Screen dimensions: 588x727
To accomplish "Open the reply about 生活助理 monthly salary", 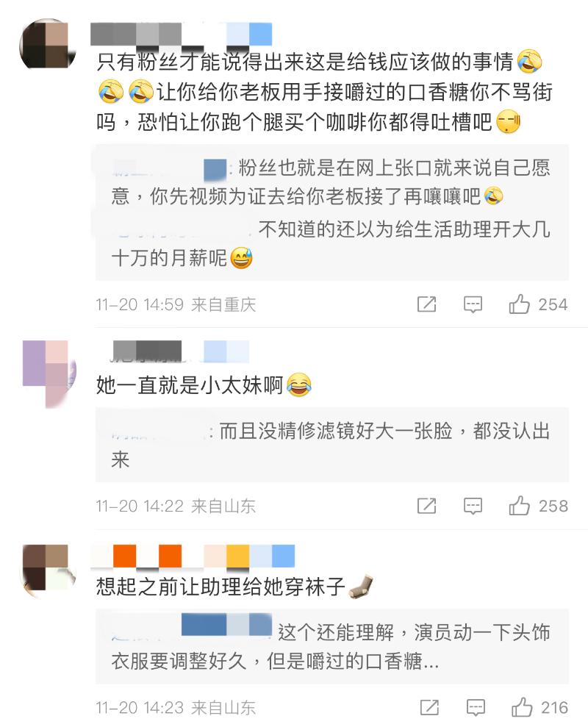I will [x=331, y=243].
